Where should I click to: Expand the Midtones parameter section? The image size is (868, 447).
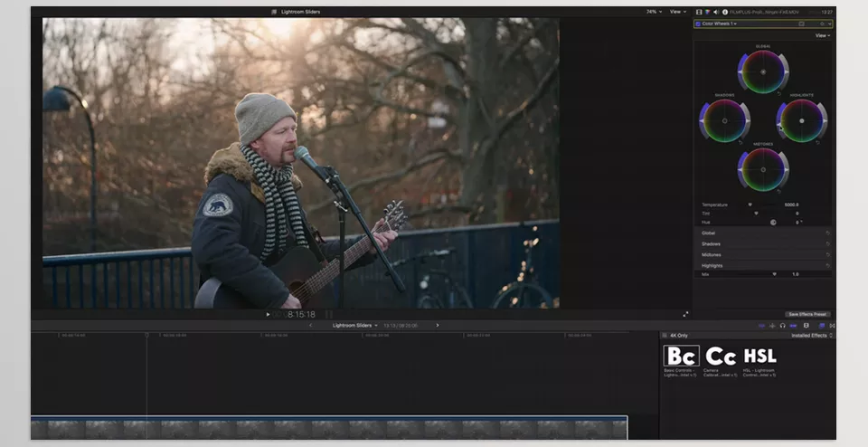(x=712, y=255)
